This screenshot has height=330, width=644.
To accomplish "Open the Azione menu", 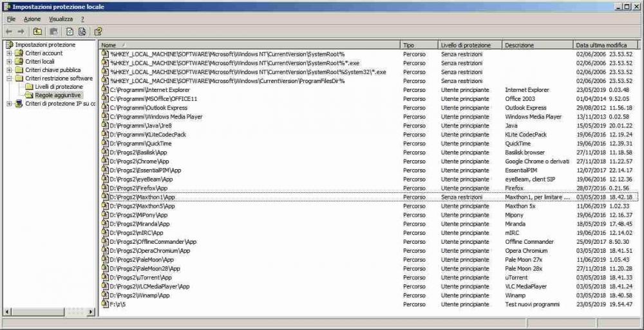I will (x=32, y=19).
